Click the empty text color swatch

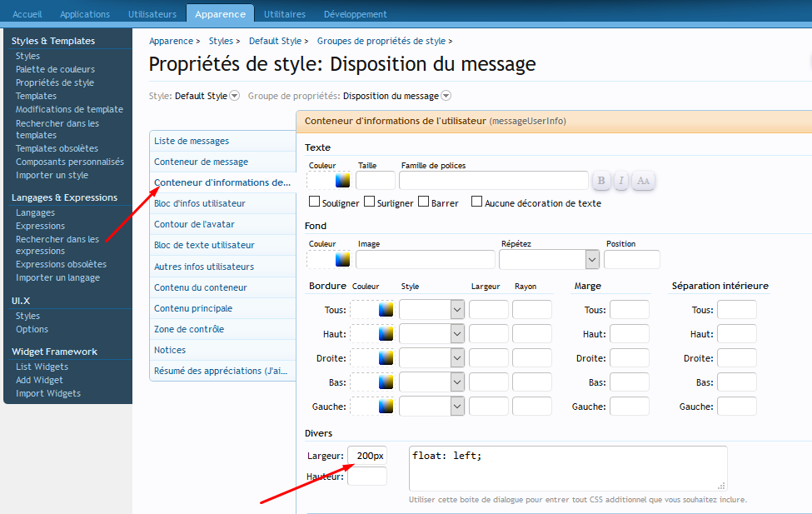(321, 180)
